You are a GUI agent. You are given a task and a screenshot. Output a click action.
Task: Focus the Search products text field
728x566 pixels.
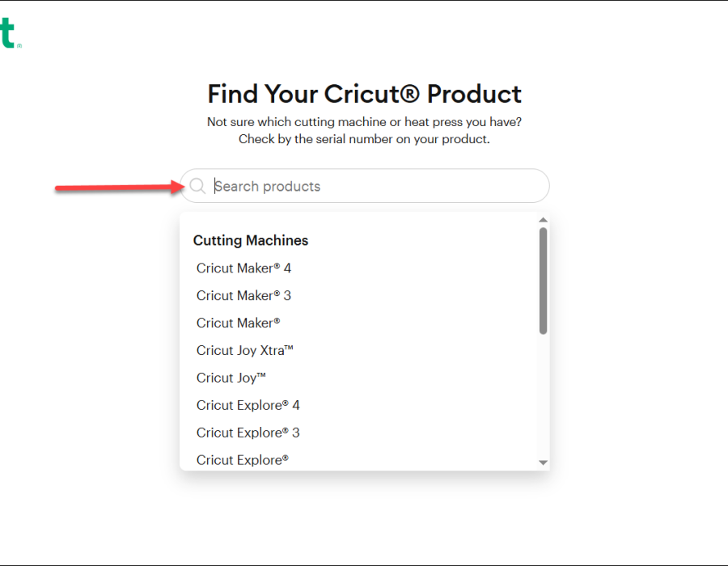coord(372,187)
